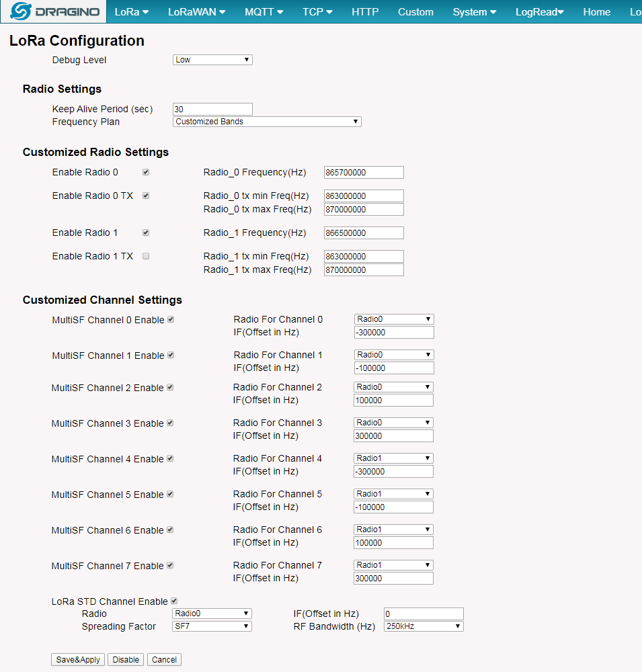Open Radio For Channel 6 dropdown
Viewport: 642px width, 672px height.
coord(393,530)
